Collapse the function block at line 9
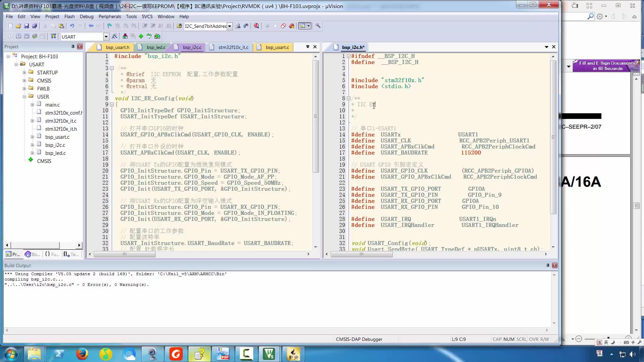This screenshot has height=362, width=644. pos(112,104)
